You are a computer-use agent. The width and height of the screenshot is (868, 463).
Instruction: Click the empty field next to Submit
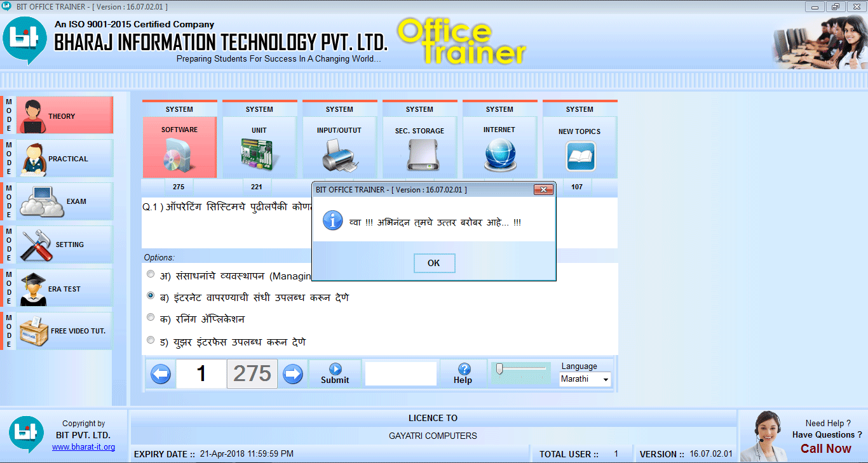[x=401, y=373]
